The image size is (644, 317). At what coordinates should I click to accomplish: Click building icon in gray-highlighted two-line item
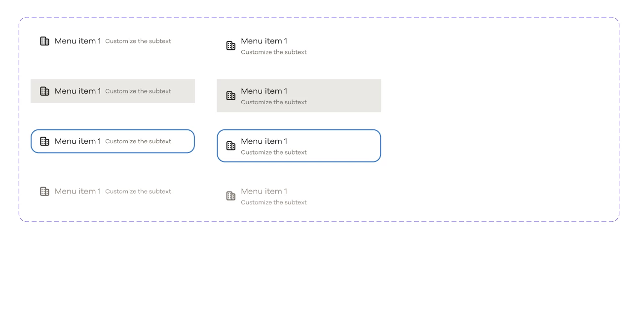tap(230, 96)
